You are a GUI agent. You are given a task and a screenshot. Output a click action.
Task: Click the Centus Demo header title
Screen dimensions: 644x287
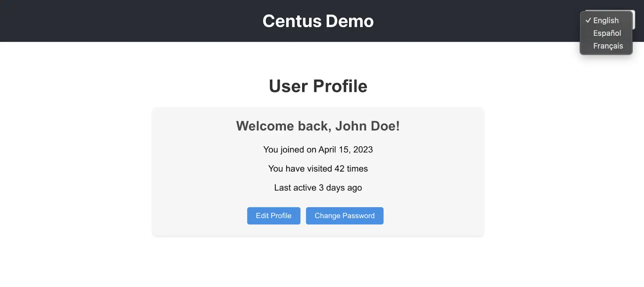(x=318, y=21)
